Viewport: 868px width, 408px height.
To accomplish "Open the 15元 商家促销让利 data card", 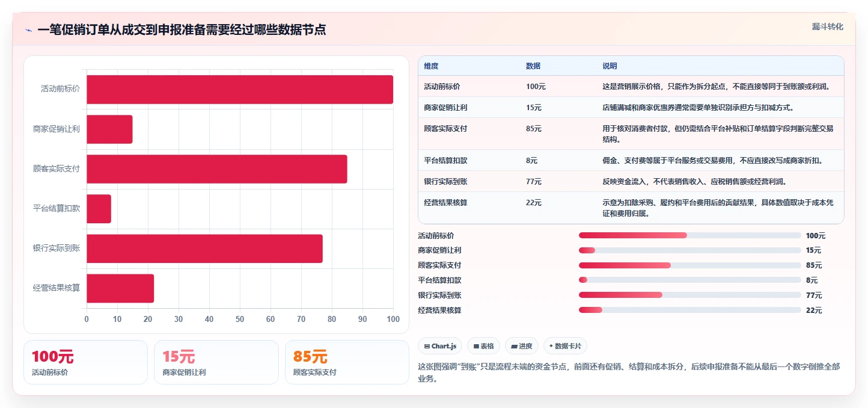I will click(x=216, y=362).
